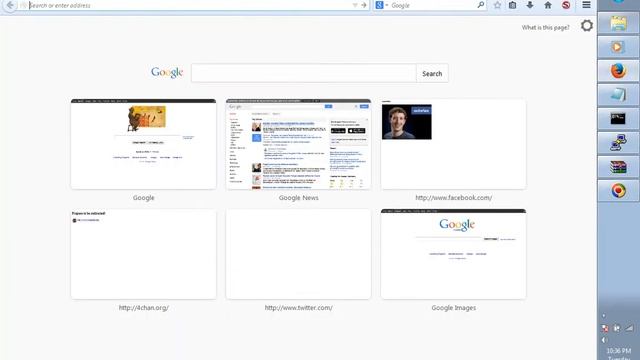Screen dimensions: 640x360
Task: Open the facebook.com tile thumbnail
Action: (x=453, y=144)
